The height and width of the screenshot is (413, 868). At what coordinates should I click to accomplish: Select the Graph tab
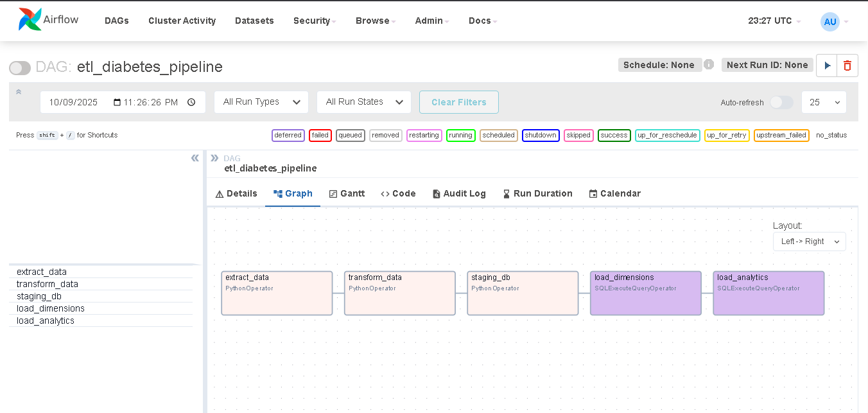coord(293,193)
